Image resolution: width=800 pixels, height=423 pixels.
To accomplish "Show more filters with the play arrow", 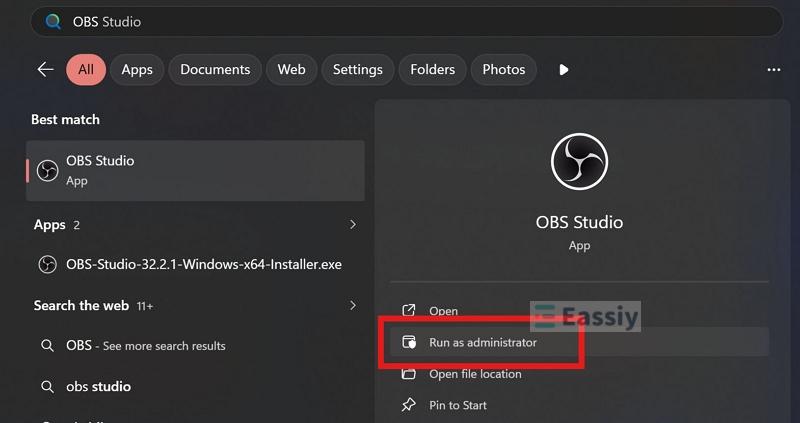I will pyautogui.click(x=563, y=70).
